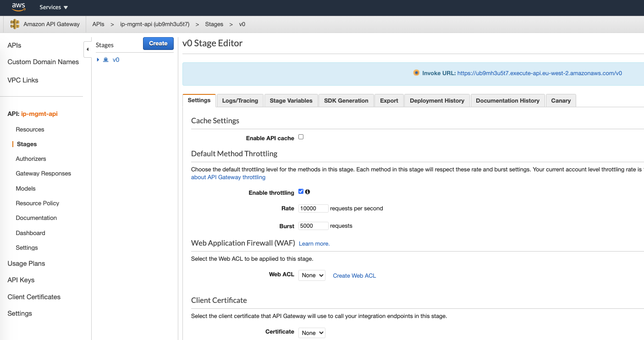Open the Services dropdown menu

click(54, 7)
